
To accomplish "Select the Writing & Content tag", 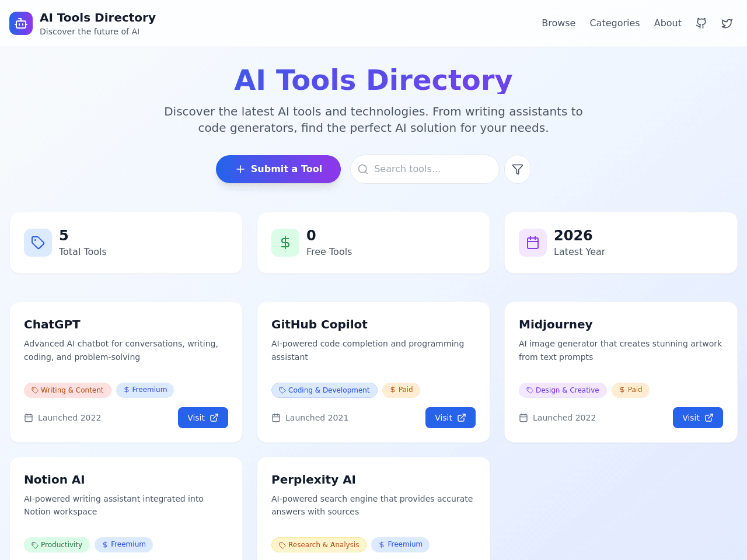I will (68, 390).
